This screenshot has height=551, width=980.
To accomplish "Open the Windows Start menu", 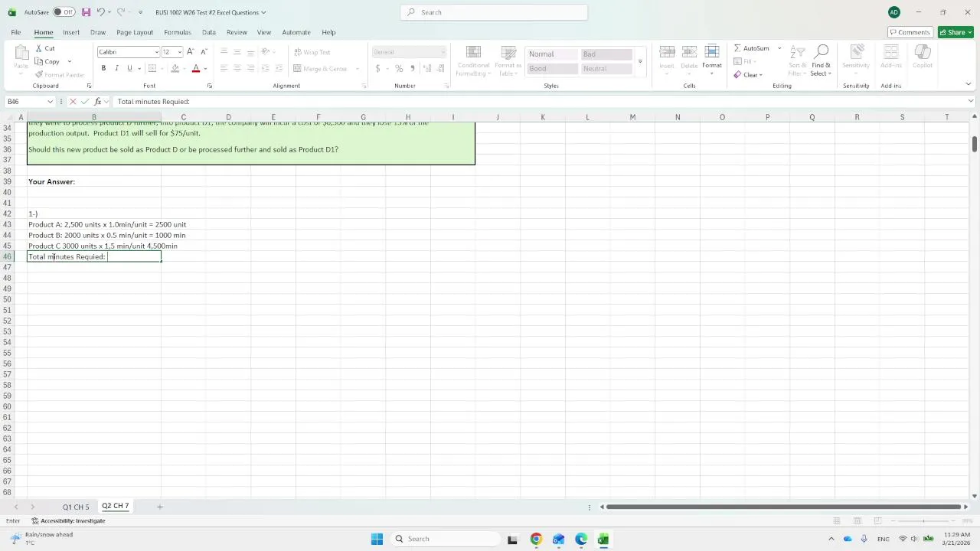I will point(377,539).
